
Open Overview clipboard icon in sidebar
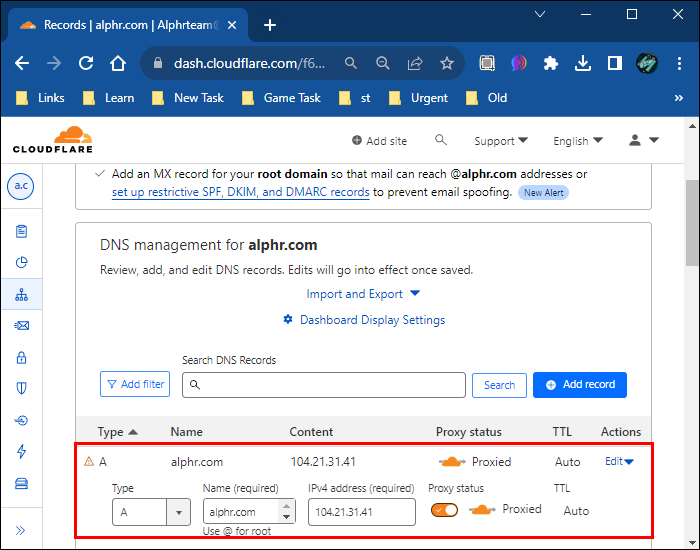[21, 231]
